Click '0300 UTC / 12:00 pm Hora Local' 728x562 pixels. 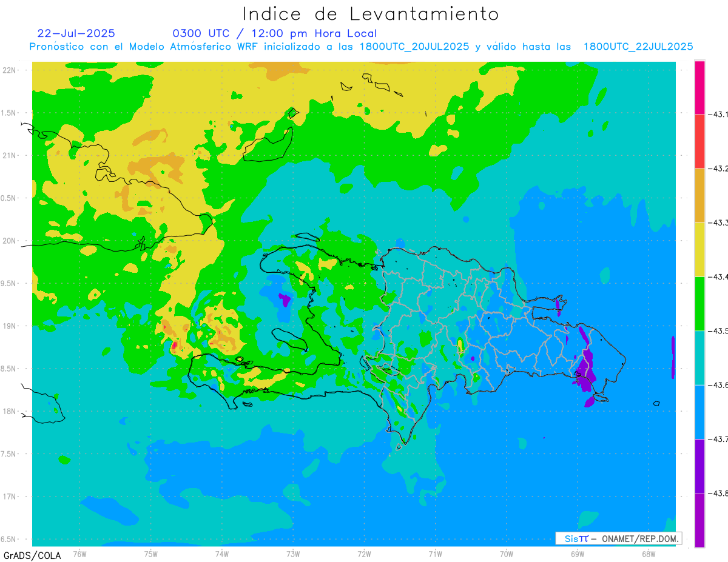pos(275,33)
